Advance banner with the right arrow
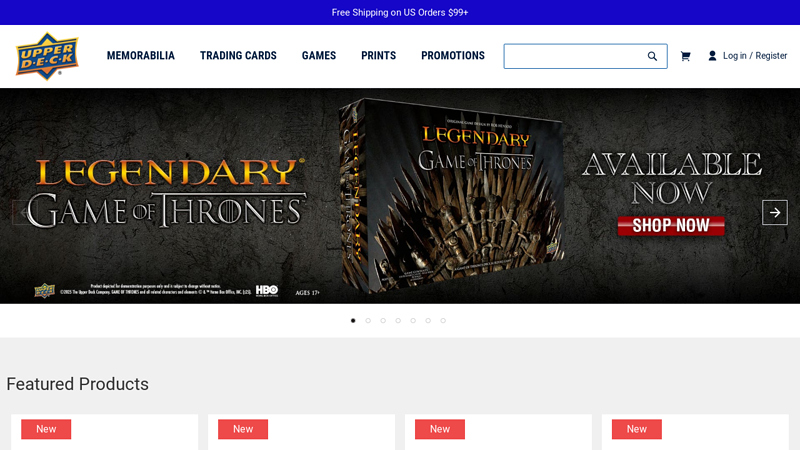The width and height of the screenshot is (800, 450). click(x=774, y=212)
